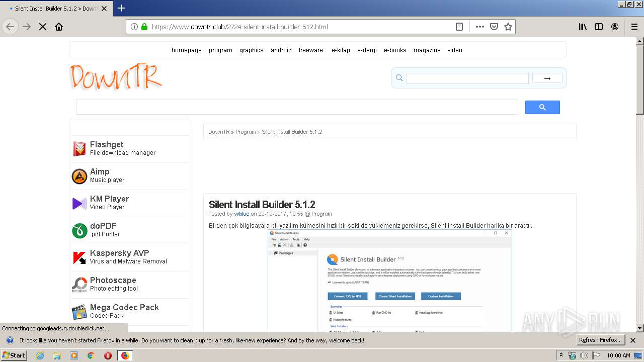Dismiss the Firefox notification bar

point(633,340)
